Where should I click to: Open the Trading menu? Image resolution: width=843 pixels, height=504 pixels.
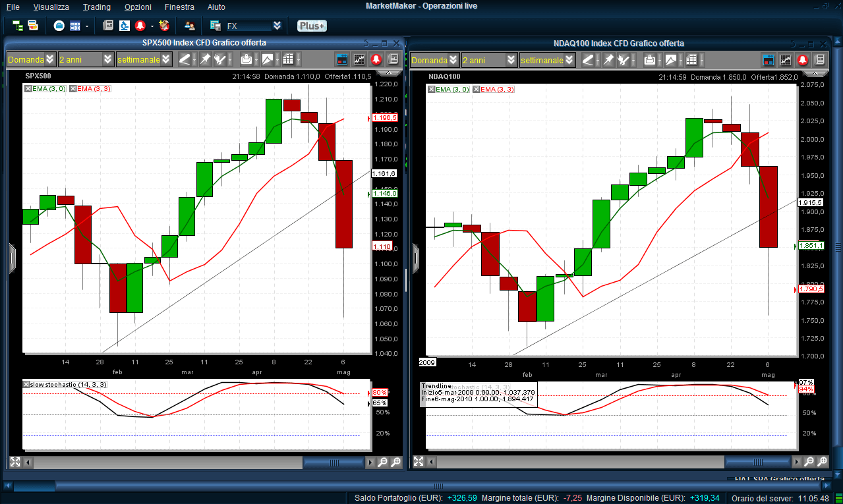coord(96,7)
